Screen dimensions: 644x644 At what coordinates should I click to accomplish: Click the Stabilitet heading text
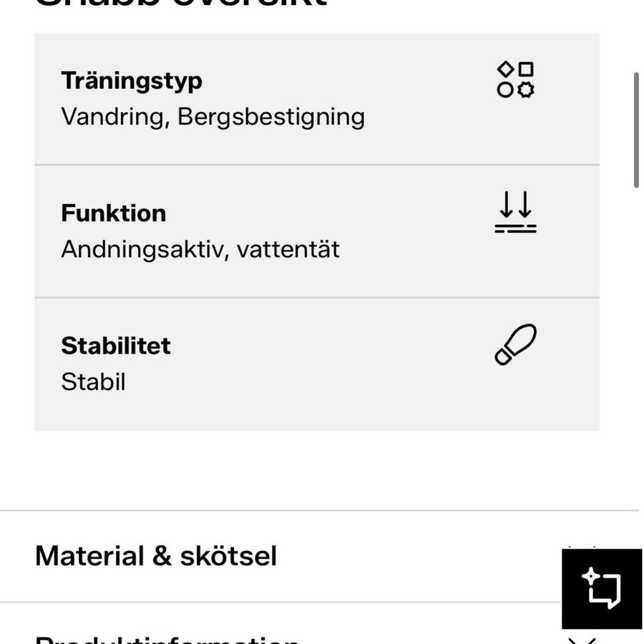tap(116, 346)
